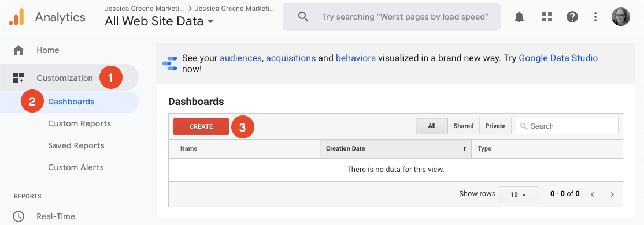Screen dimensions: 644x225
Task: Open the notifications bell
Action: pyautogui.click(x=519, y=17)
